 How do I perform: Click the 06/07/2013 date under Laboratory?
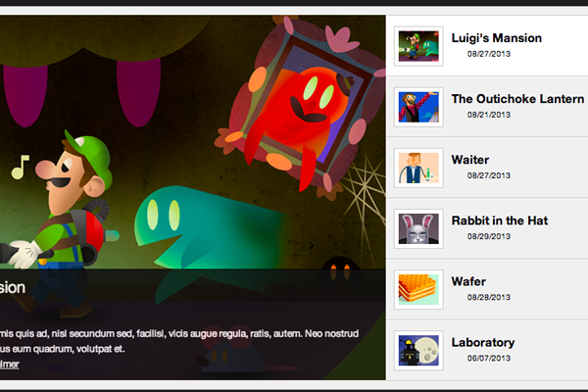(x=489, y=358)
